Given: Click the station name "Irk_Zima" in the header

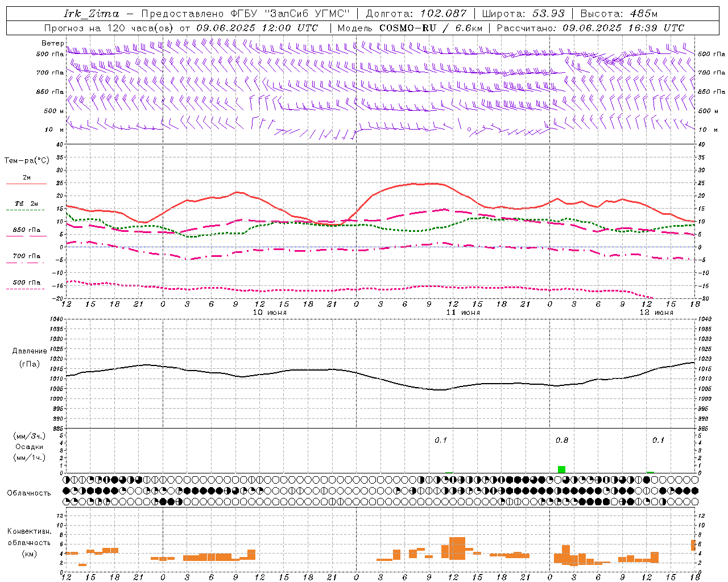Looking at the screenshot, I should [x=92, y=14].
